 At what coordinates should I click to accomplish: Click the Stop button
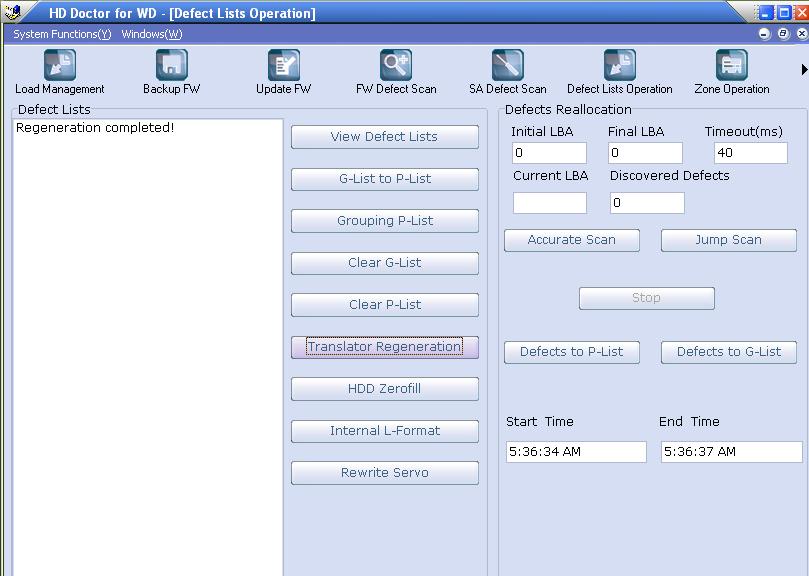coord(646,298)
